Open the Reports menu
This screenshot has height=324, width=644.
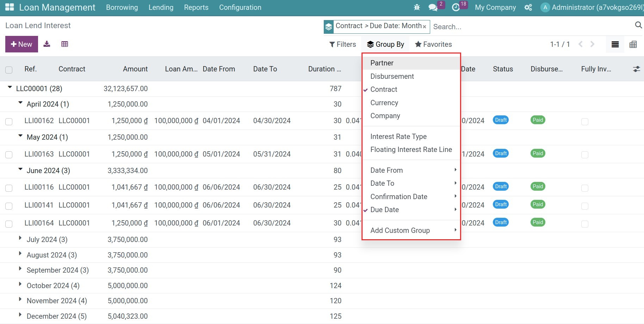click(196, 7)
